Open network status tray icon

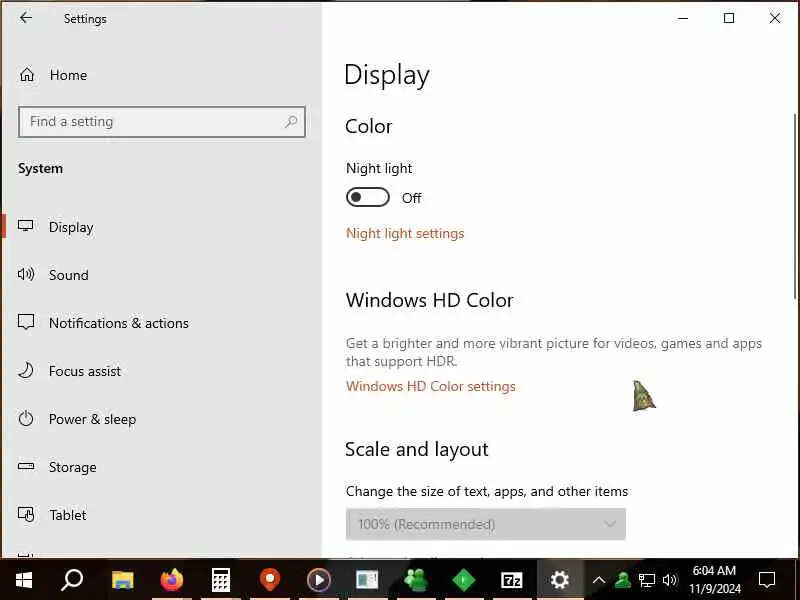(646, 580)
